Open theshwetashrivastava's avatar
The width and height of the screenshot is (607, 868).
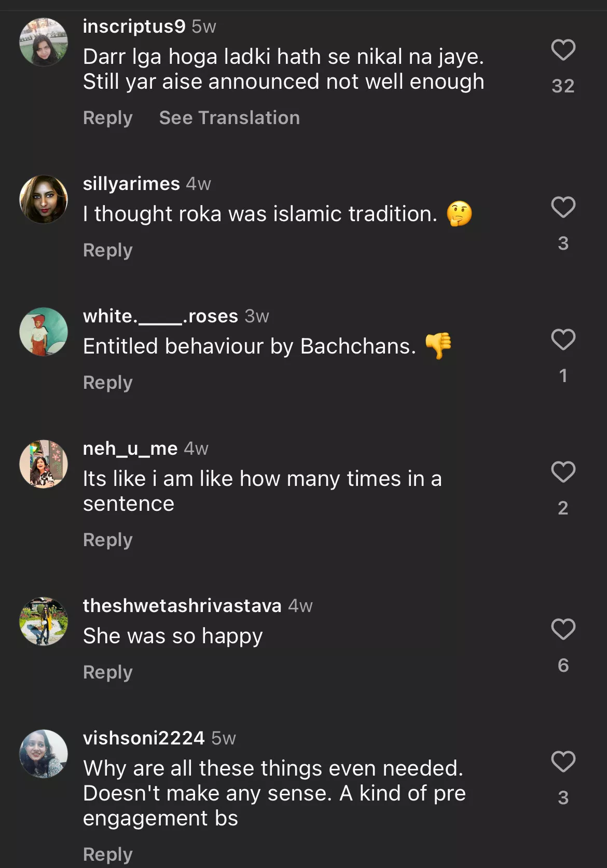pos(44,621)
